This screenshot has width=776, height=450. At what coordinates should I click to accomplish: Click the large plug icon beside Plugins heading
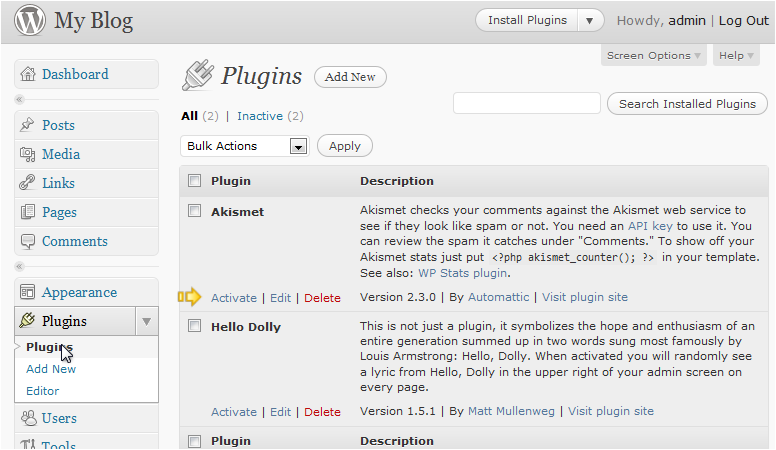(x=198, y=76)
